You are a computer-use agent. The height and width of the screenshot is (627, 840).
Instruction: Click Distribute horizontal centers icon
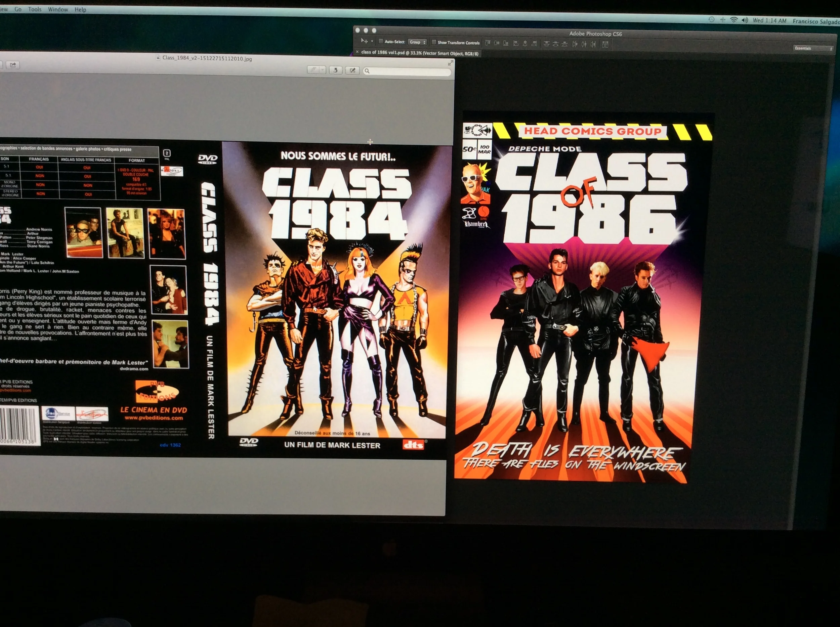tap(584, 44)
